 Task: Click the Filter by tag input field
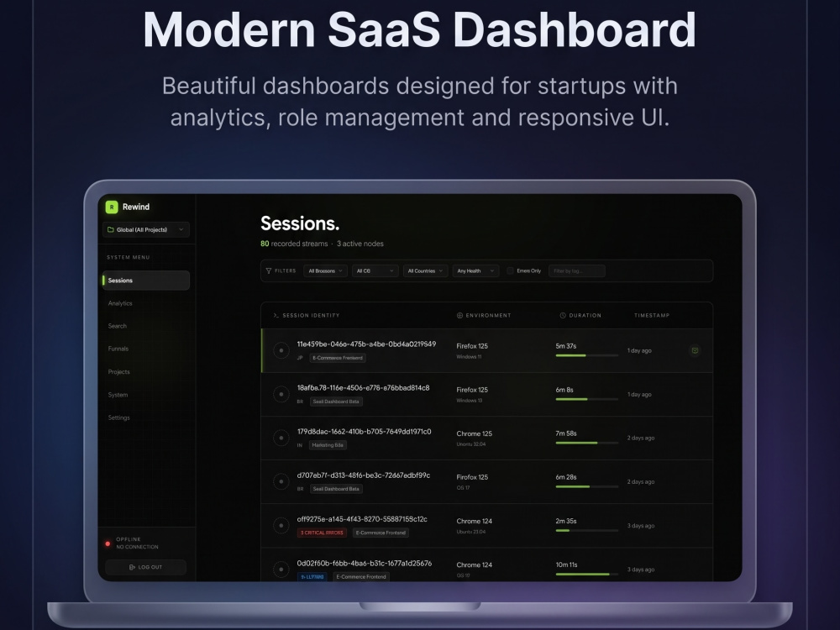point(577,271)
